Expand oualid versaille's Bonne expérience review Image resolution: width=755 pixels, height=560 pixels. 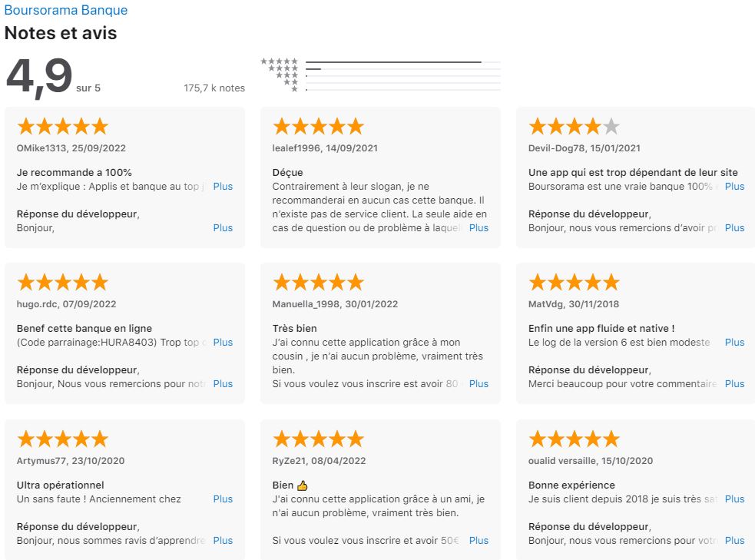coord(734,499)
